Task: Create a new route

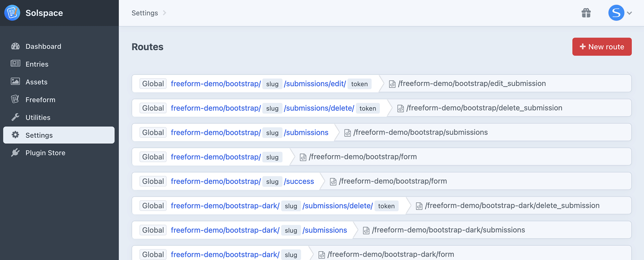Action: coord(602,47)
